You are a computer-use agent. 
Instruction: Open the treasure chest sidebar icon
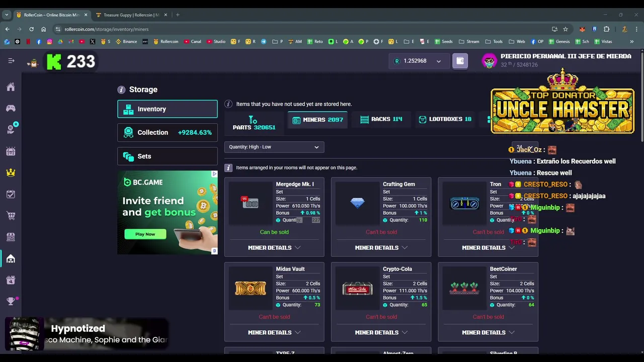click(x=11, y=151)
